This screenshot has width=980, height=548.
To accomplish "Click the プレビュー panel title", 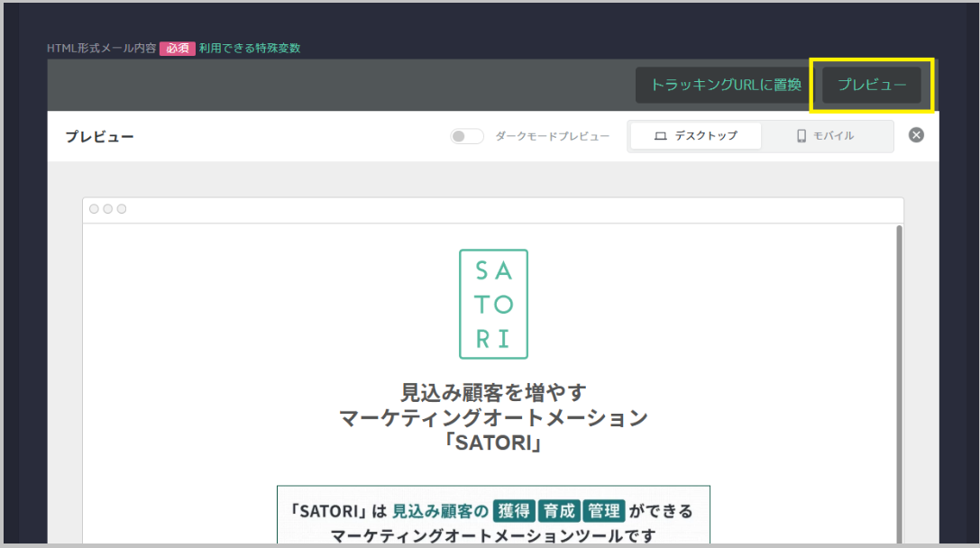I will tap(99, 137).
